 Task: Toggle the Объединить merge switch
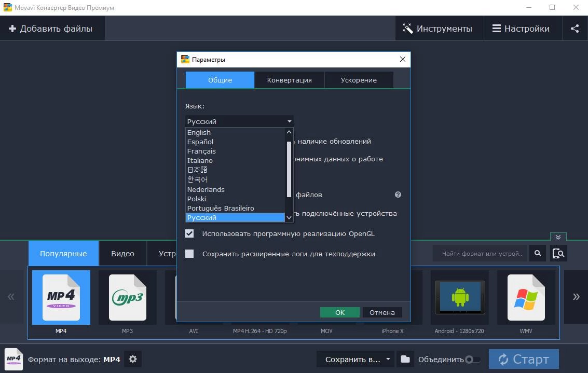point(472,360)
